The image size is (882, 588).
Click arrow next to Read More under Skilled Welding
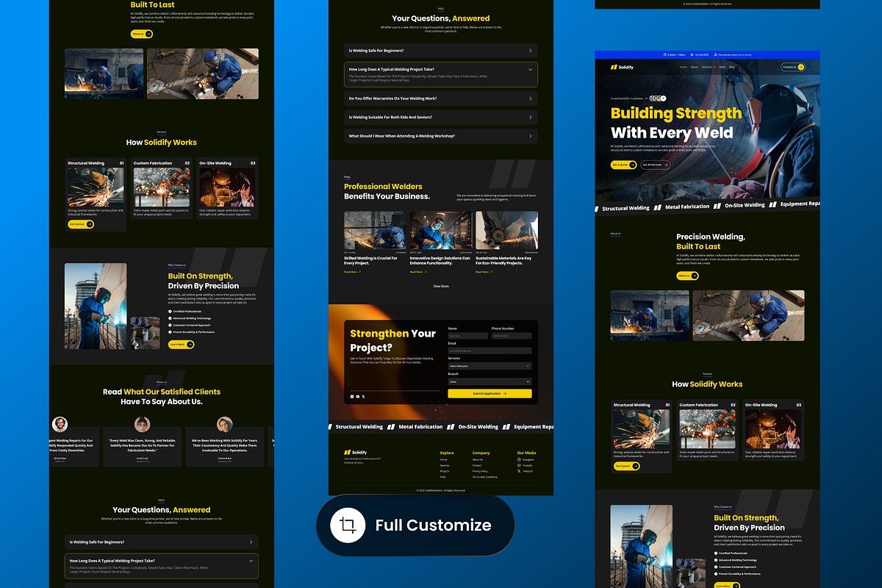360,272
